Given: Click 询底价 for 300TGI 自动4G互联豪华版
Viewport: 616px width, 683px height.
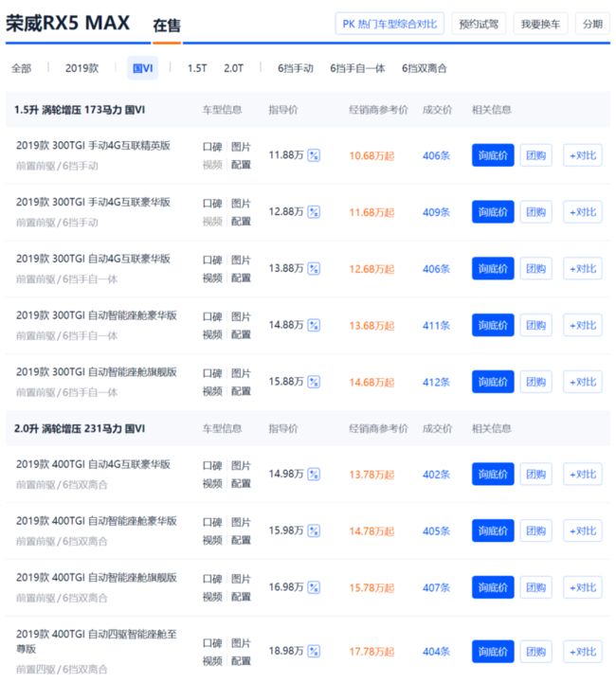Looking at the screenshot, I should point(493,268).
